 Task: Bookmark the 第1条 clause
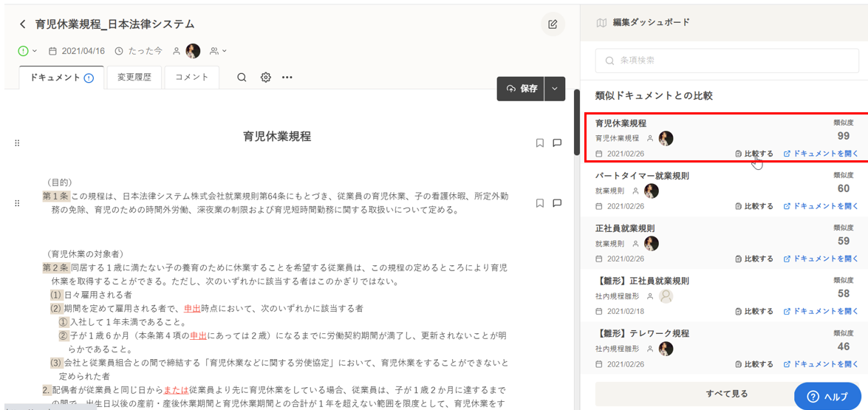point(539,203)
